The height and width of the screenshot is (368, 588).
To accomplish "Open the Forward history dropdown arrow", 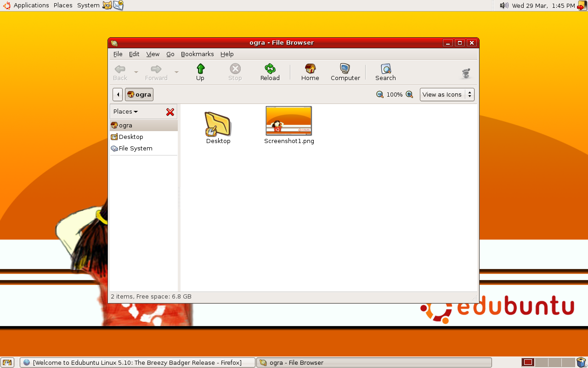I will tap(176, 72).
